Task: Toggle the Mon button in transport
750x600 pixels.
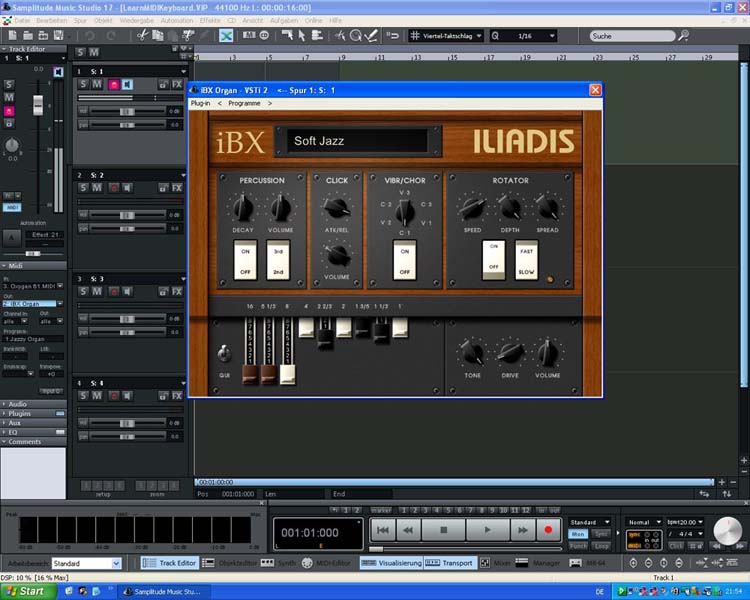Action: pyautogui.click(x=578, y=533)
